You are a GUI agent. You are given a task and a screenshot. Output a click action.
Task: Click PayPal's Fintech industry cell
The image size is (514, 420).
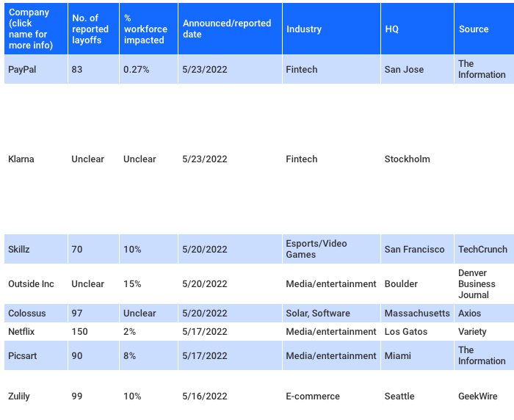pyautogui.click(x=331, y=70)
